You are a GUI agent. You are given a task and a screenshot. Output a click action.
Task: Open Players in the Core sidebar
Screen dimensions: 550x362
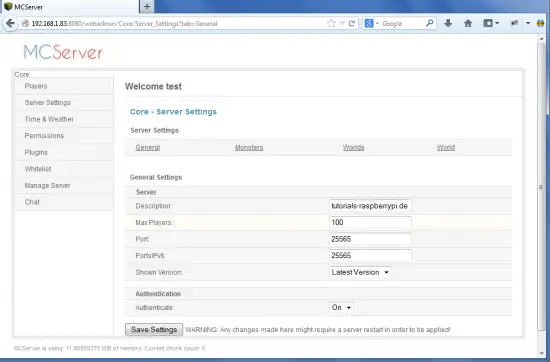[x=64, y=86]
